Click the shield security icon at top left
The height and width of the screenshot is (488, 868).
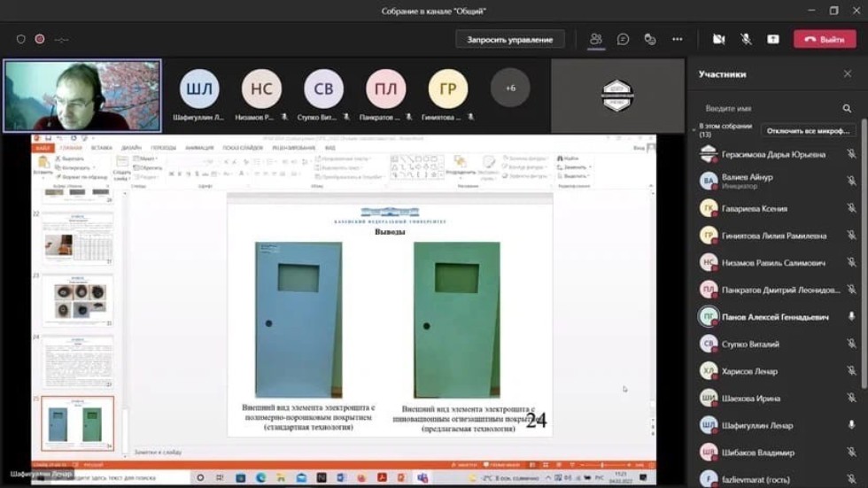(x=21, y=39)
